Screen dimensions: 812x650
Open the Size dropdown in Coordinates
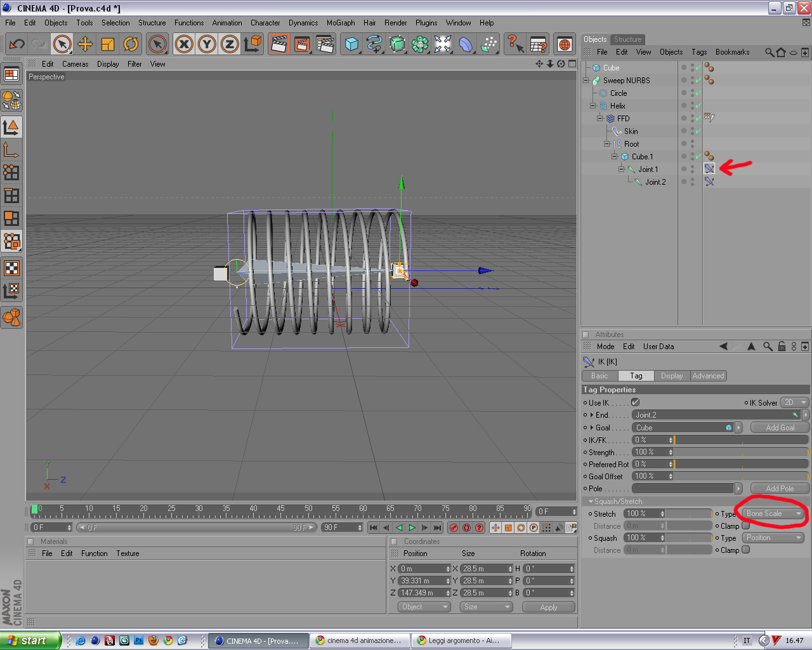point(487,607)
